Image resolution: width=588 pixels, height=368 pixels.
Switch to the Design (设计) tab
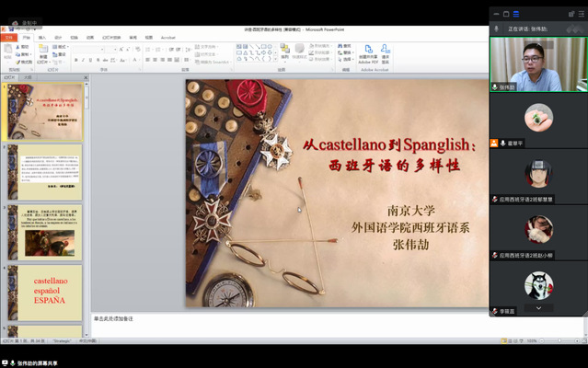[58, 38]
